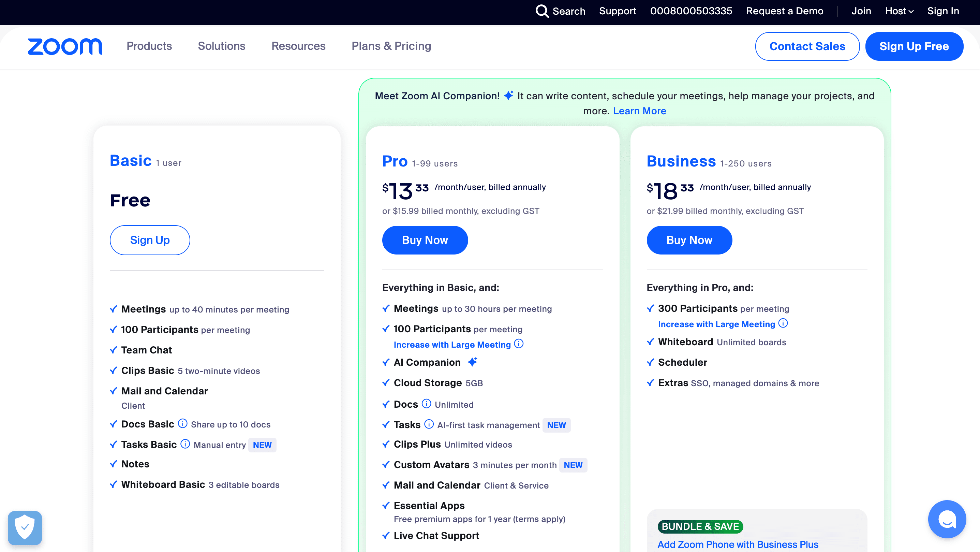Open the Products menu
This screenshot has height=552, width=980.
tap(149, 46)
